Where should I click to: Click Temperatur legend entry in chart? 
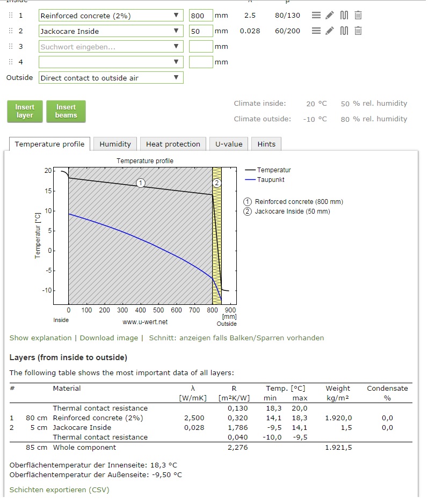pyautogui.click(x=268, y=170)
